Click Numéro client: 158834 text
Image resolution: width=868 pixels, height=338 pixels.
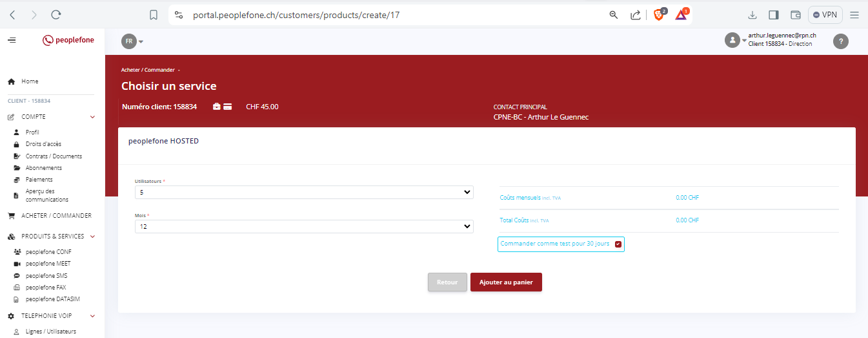159,107
